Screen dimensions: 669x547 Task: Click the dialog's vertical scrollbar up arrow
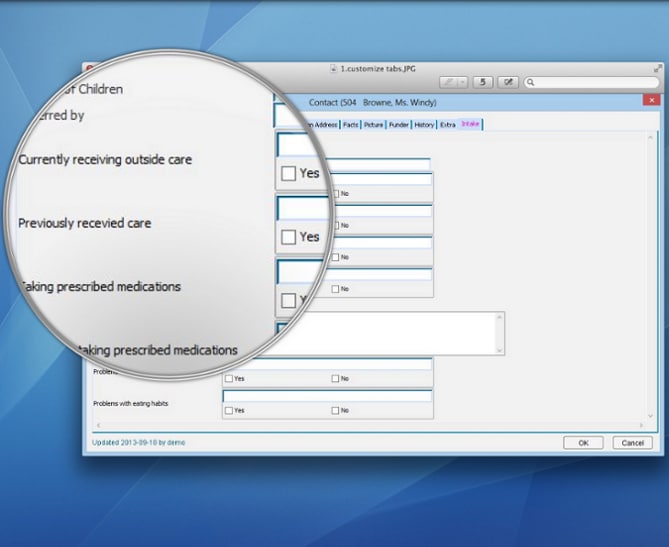(x=650, y=137)
